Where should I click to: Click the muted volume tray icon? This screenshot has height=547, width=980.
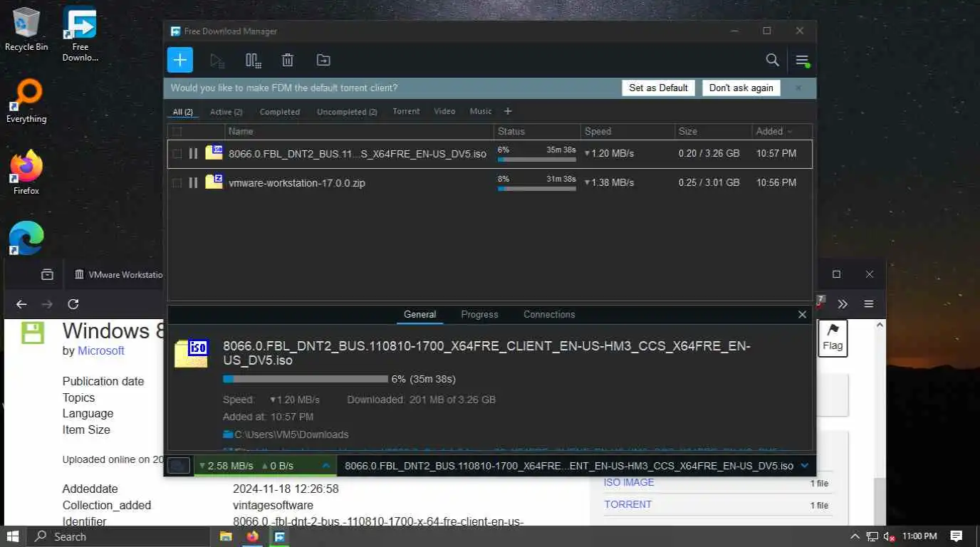pyautogui.click(x=889, y=536)
